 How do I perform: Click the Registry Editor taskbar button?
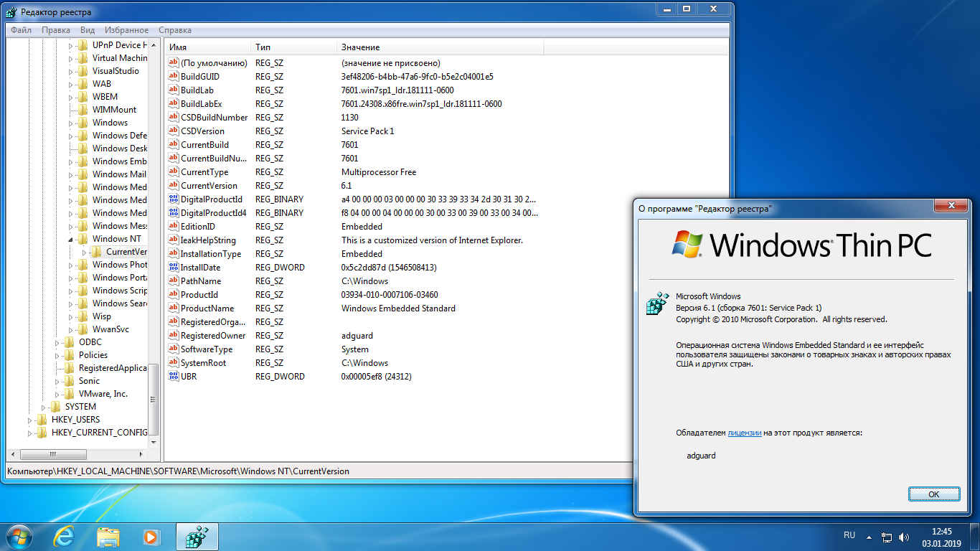(197, 536)
